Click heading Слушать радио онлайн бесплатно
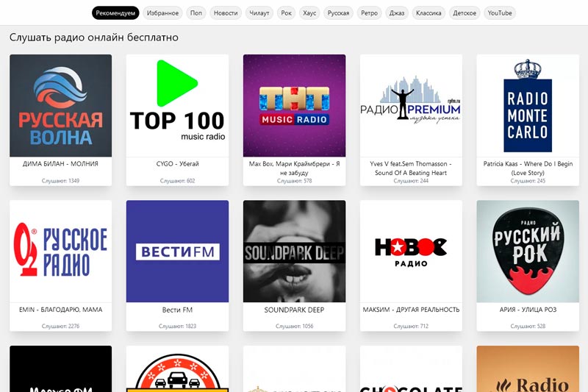 (94, 38)
